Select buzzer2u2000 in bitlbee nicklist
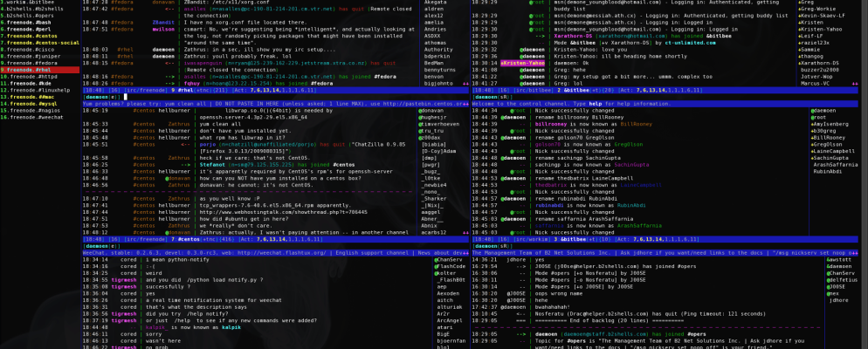The width and height of the screenshot is (868, 349). point(820,70)
